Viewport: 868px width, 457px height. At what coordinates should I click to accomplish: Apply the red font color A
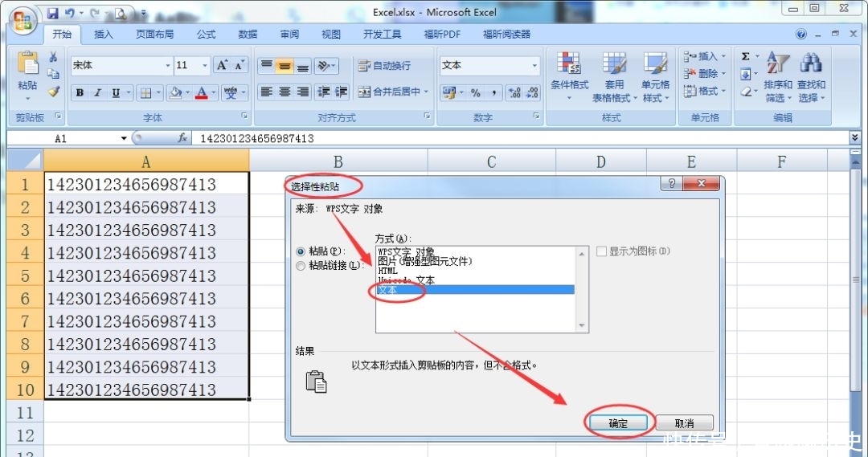tap(202, 92)
